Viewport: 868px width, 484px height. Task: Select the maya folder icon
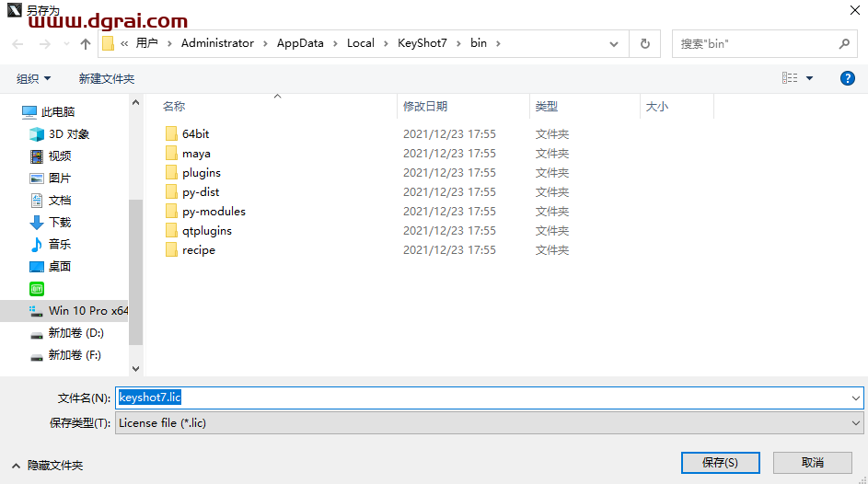click(x=171, y=153)
